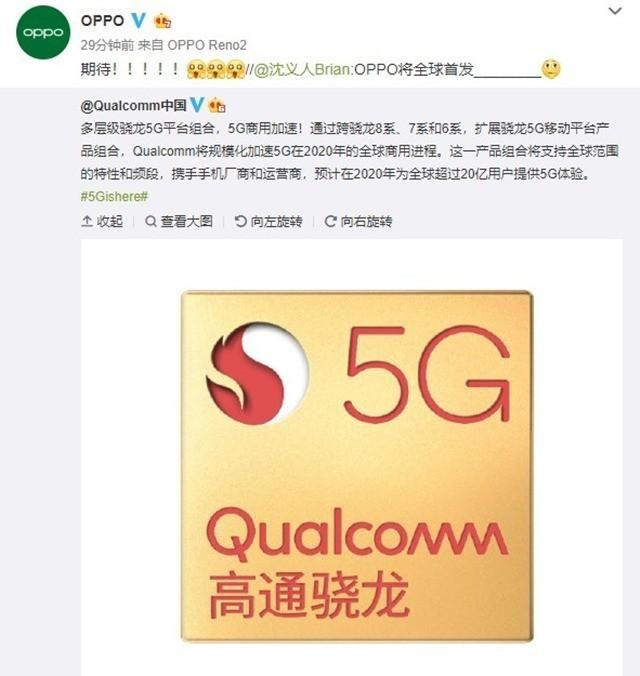Viewport: 640px width, 676px height.
Task: Rotate image left with 向左旋转
Action: (x=268, y=221)
